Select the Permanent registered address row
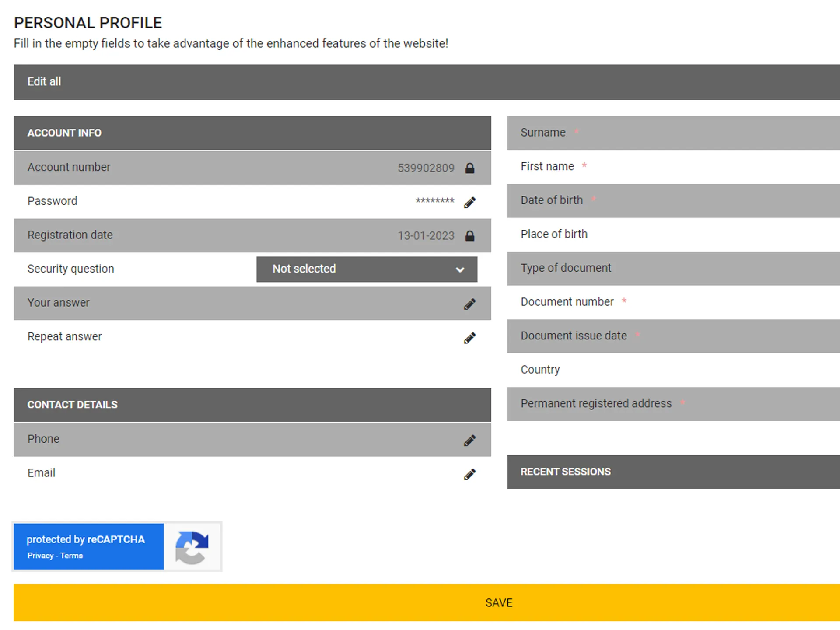This screenshot has height=630, width=840. [x=674, y=404]
